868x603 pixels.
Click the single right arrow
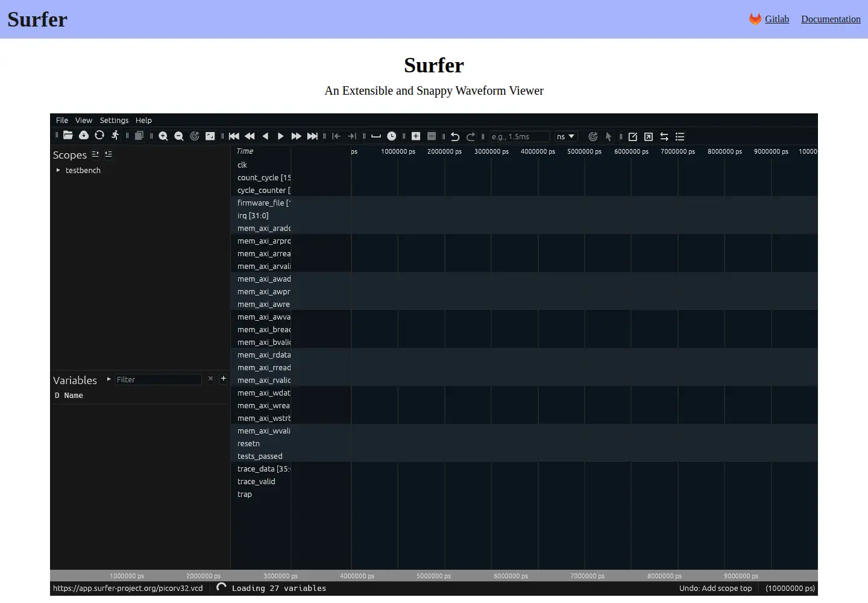tap(281, 137)
